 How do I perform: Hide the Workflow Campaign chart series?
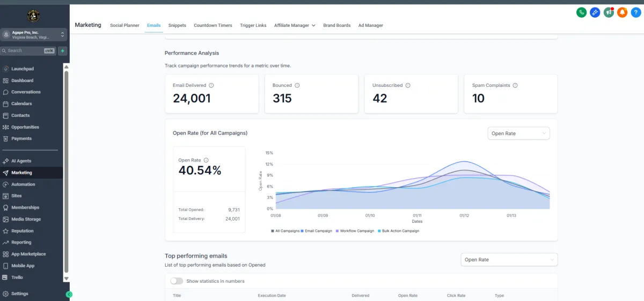[355, 231]
